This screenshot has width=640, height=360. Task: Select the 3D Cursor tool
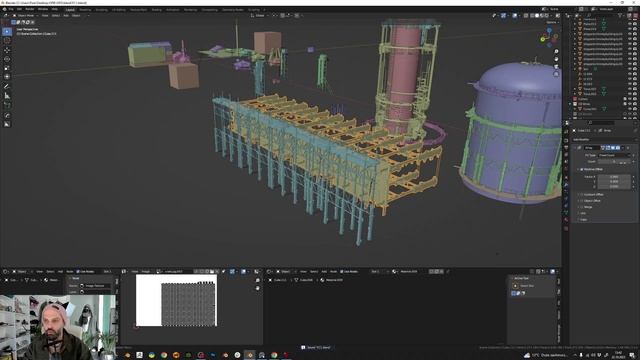(x=7, y=40)
